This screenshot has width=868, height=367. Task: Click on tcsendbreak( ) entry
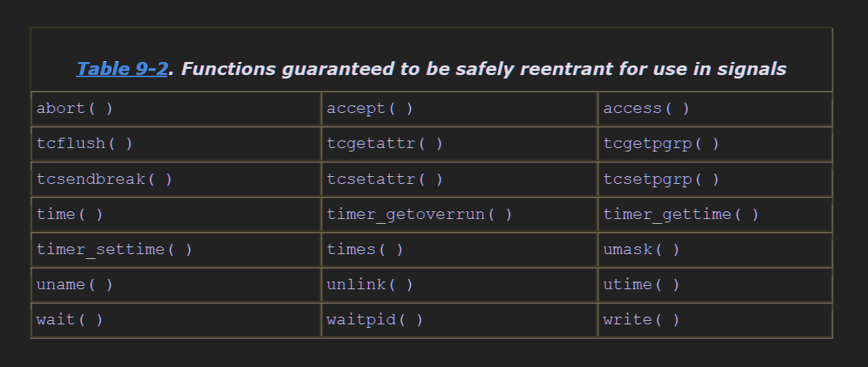point(176,180)
